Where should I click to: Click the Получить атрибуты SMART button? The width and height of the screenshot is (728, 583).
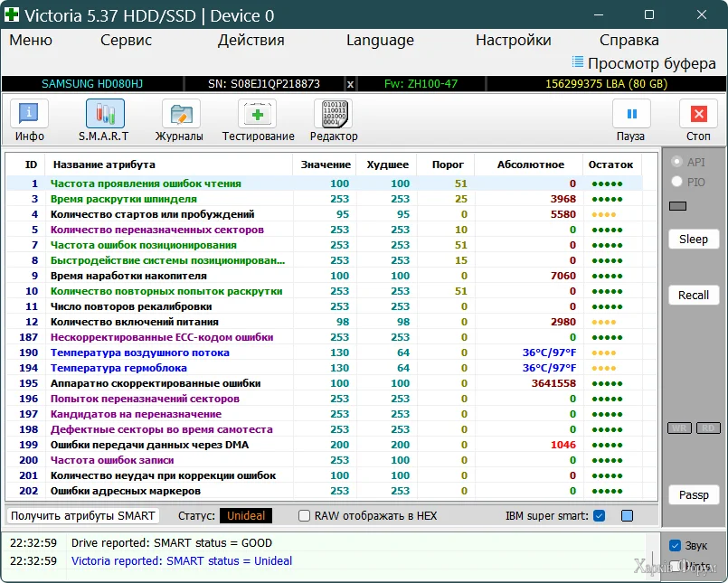[x=83, y=515]
